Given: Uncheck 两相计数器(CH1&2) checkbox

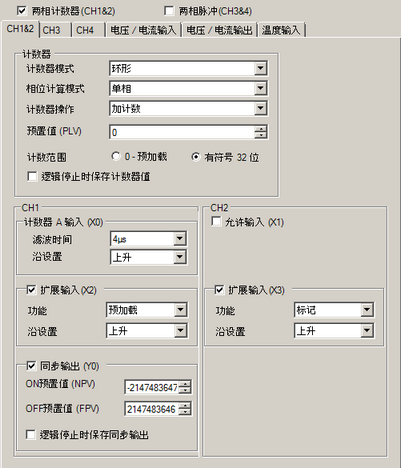Looking at the screenshot, I should (22, 11).
